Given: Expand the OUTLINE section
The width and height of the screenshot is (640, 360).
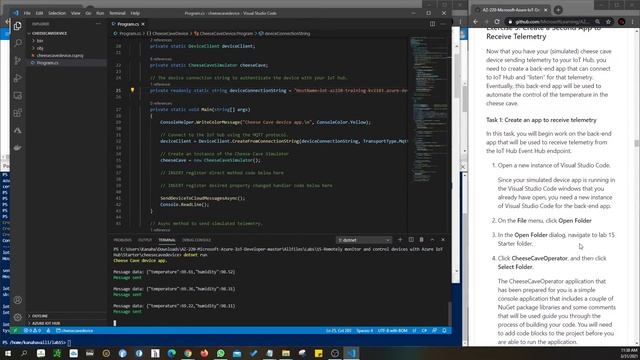Looking at the screenshot, I should point(40,316).
